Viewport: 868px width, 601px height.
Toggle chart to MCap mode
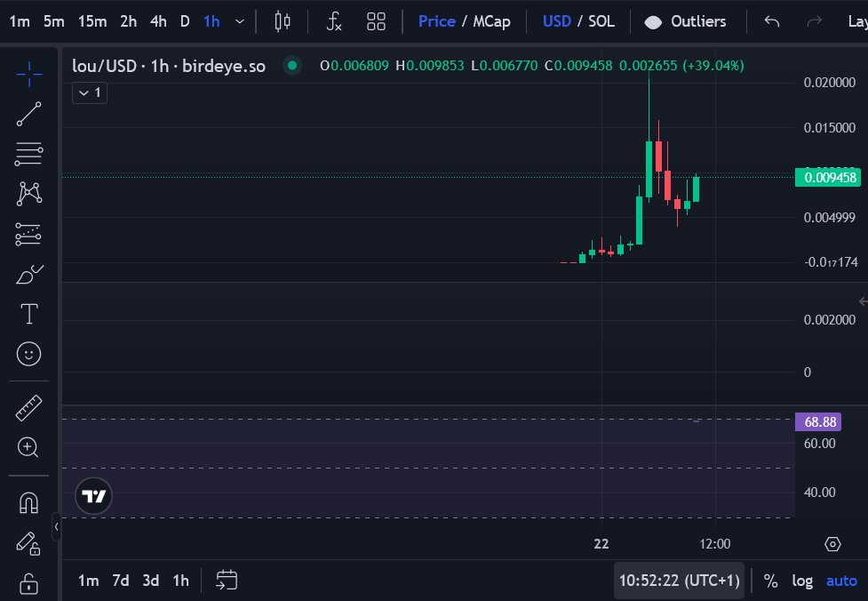click(491, 21)
